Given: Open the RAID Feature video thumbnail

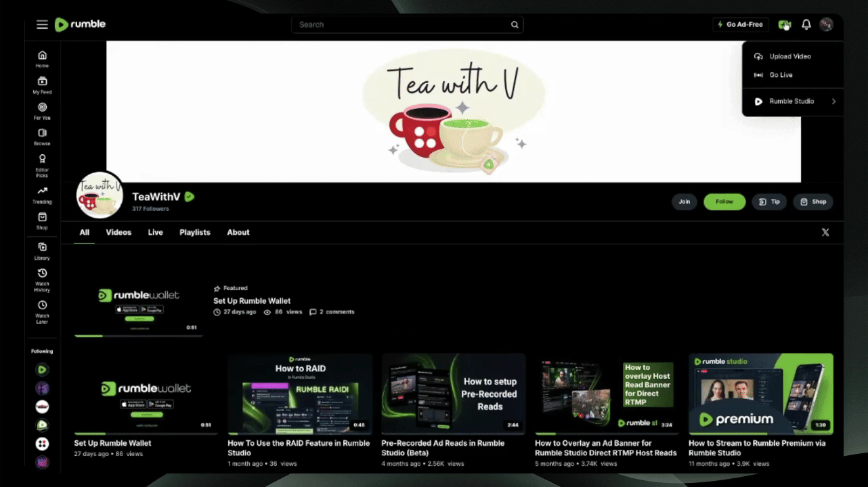Looking at the screenshot, I should (300, 394).
